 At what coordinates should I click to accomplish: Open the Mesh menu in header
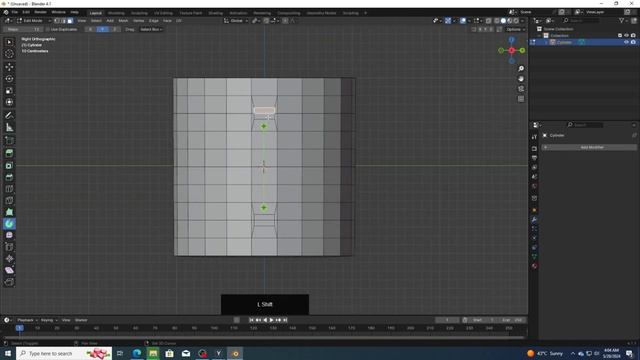(x=123, y=20)
